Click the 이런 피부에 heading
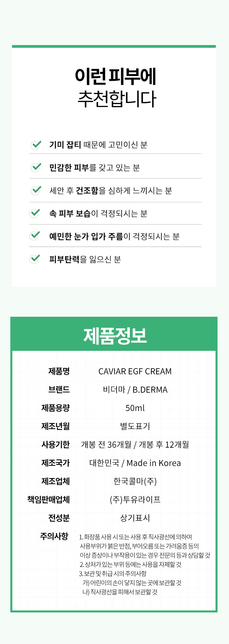This screenshot has width=229, height=644. (115, 77)
